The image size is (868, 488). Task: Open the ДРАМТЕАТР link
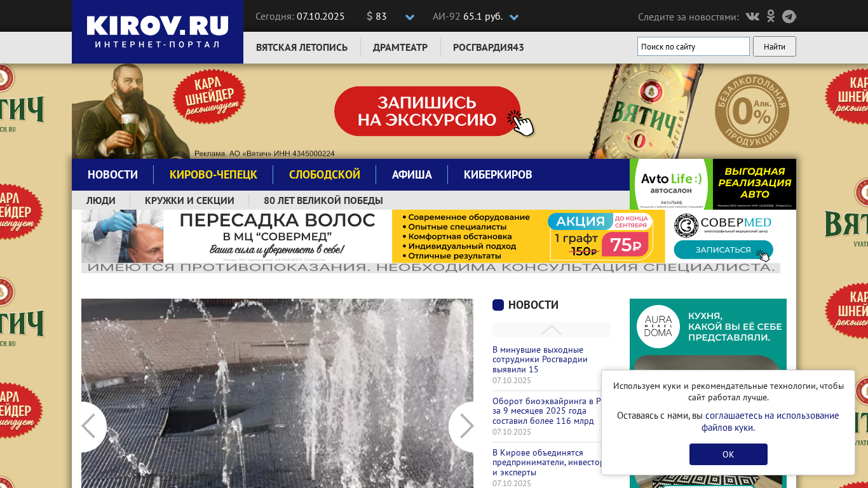tap(400, 48)
